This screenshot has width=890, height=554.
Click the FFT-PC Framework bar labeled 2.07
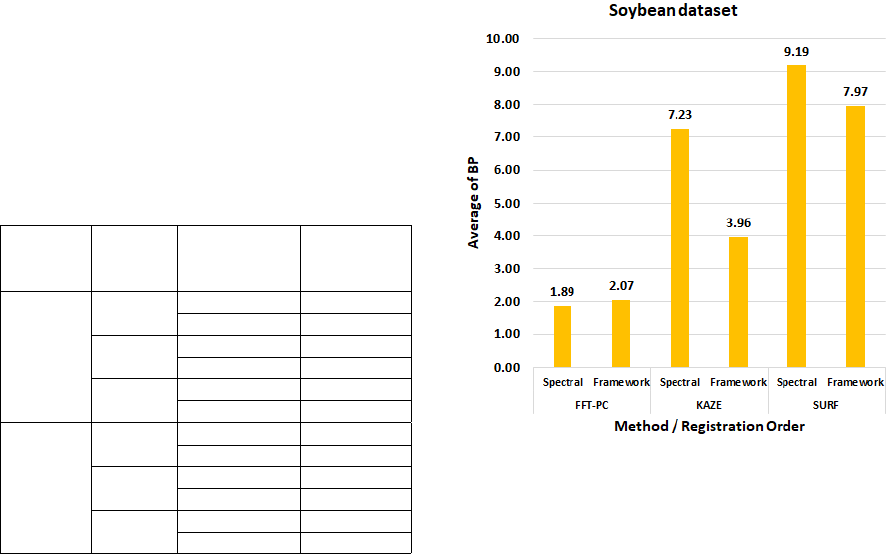[x=621, y=333]
